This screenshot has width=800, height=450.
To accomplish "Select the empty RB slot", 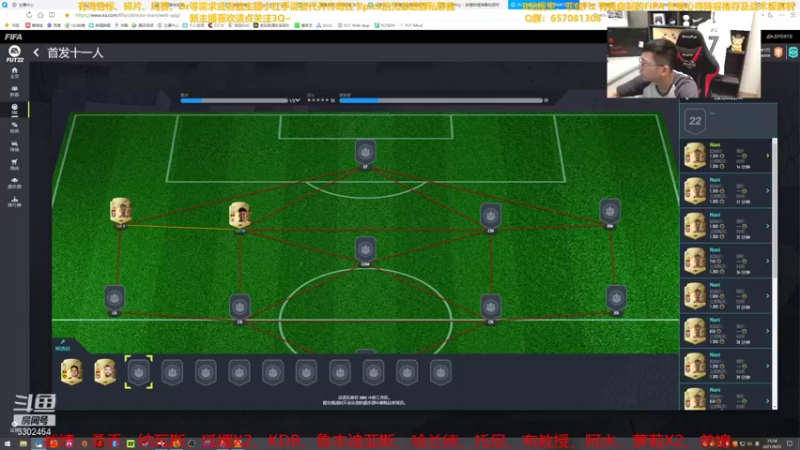I will pyautogui.click(x=616, y=298).
